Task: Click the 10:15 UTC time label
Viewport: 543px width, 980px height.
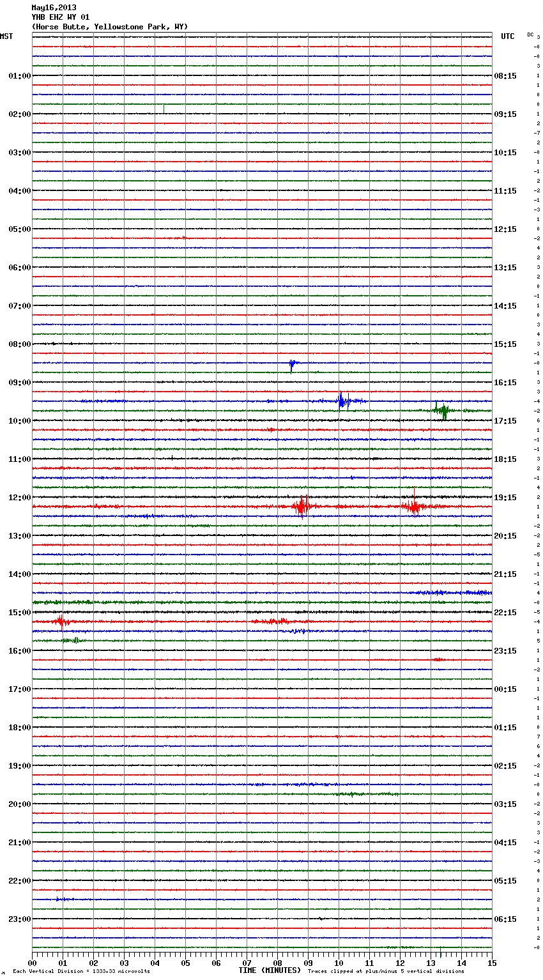Action: [505, 153]
